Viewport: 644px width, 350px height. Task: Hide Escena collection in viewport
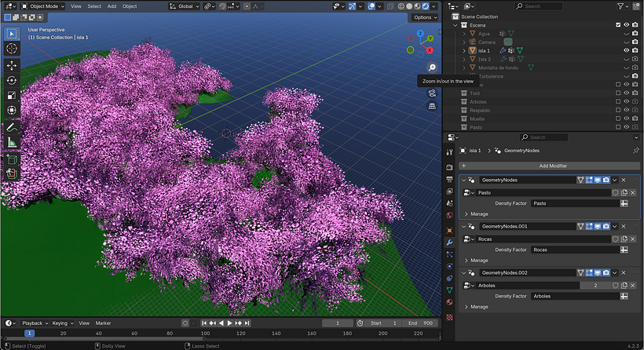627,25
